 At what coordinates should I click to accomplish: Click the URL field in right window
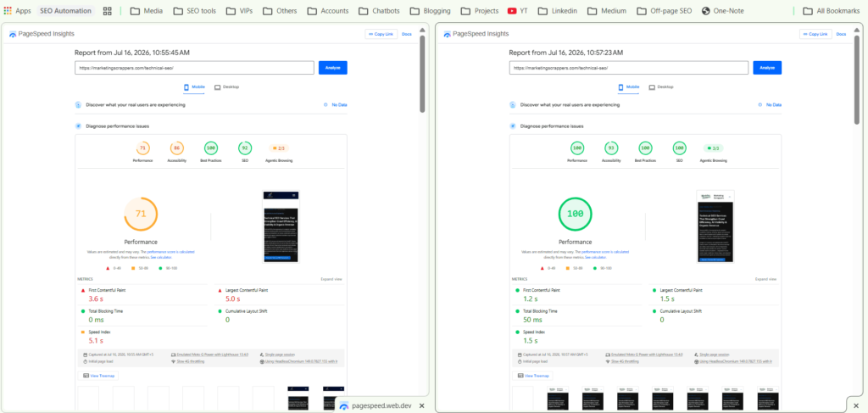coord(629,68)
